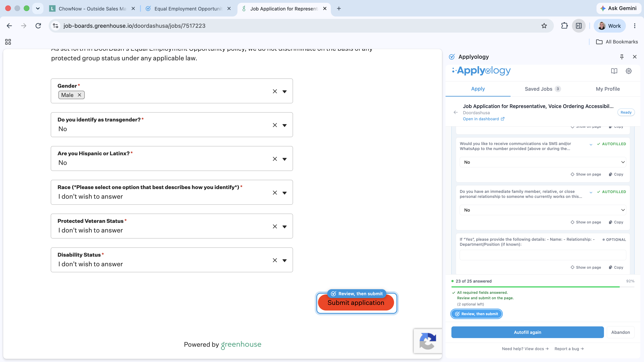Close the Applyology side panel
The image size is (644, 362).
(x=635, y=57)
